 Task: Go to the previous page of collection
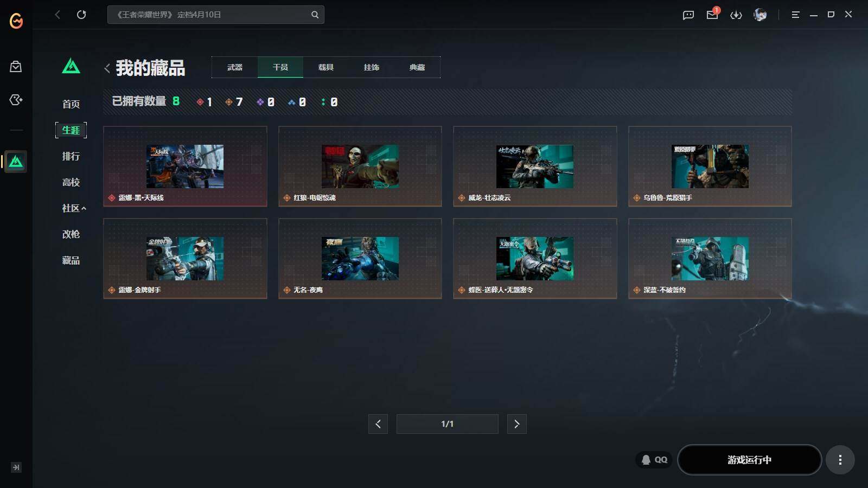click(x=378, y=424)
